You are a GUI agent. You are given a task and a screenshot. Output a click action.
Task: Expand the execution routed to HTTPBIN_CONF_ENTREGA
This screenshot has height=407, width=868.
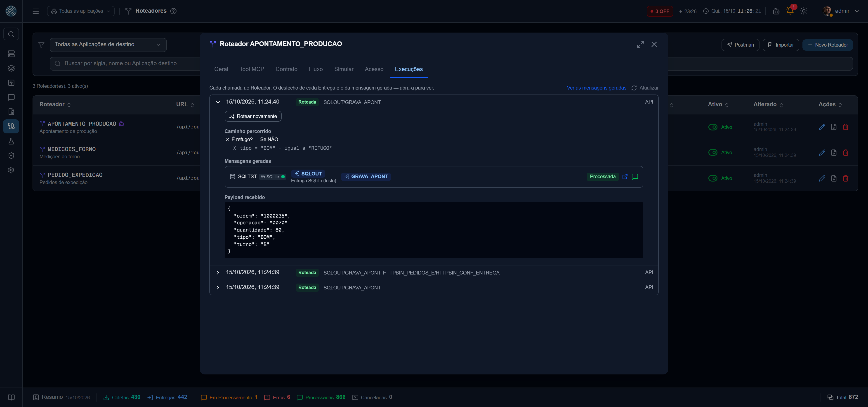(218, 272)
